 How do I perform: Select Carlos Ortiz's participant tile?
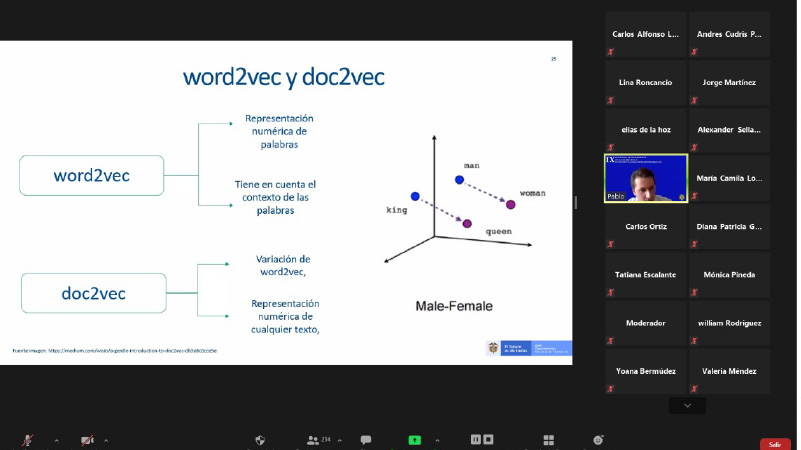pos(646,226)
